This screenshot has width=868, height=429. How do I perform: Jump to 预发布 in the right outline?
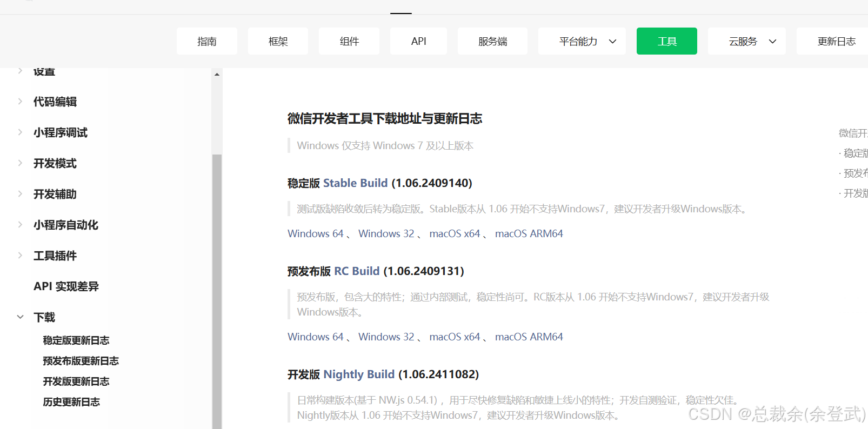click(855, 173)
